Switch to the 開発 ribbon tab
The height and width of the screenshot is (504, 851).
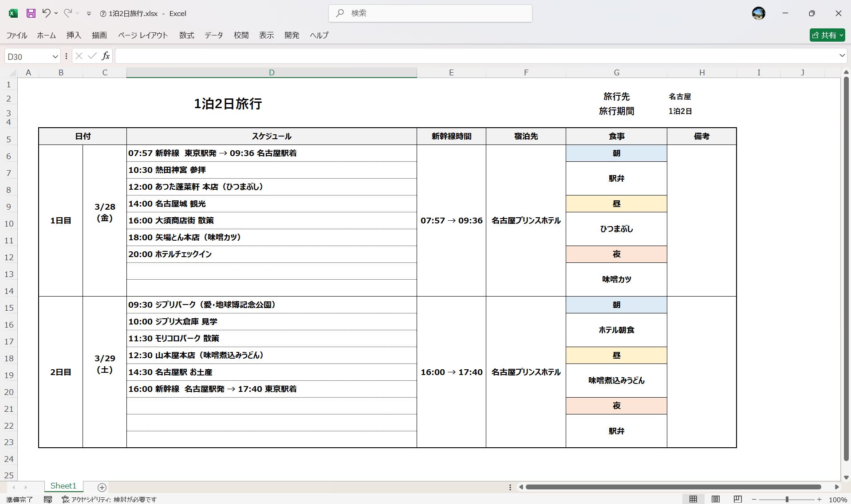(x=292, y=35)
